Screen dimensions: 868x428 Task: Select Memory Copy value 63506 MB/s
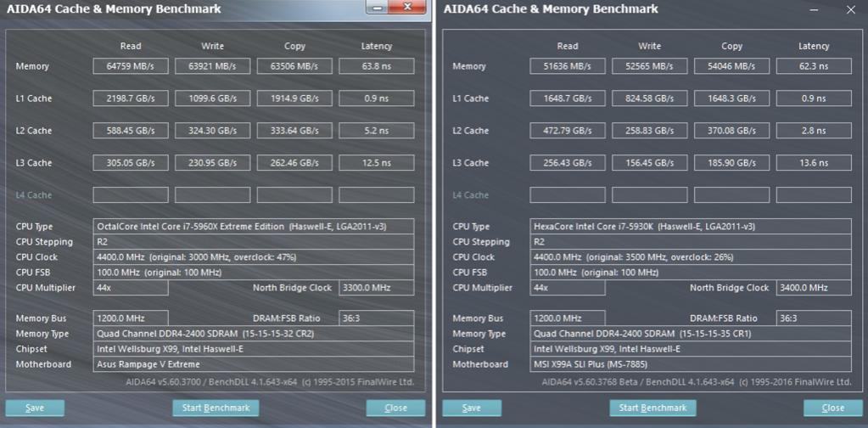[x=294, y=66]
